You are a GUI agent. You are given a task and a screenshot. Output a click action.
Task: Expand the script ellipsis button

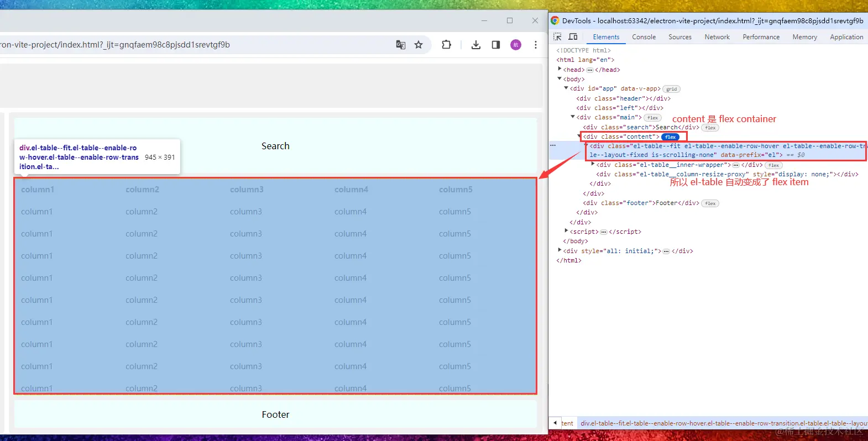[604, 232]
